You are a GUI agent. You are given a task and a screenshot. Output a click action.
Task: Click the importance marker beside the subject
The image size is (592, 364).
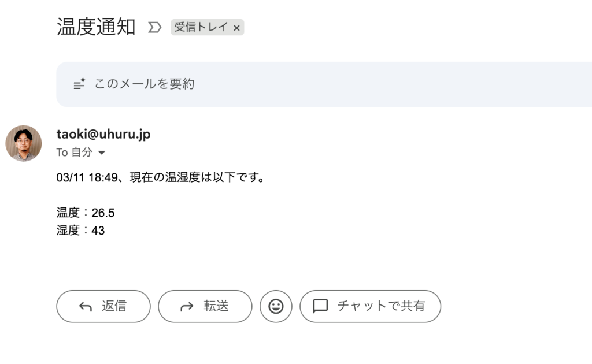(x=154, y=27)
